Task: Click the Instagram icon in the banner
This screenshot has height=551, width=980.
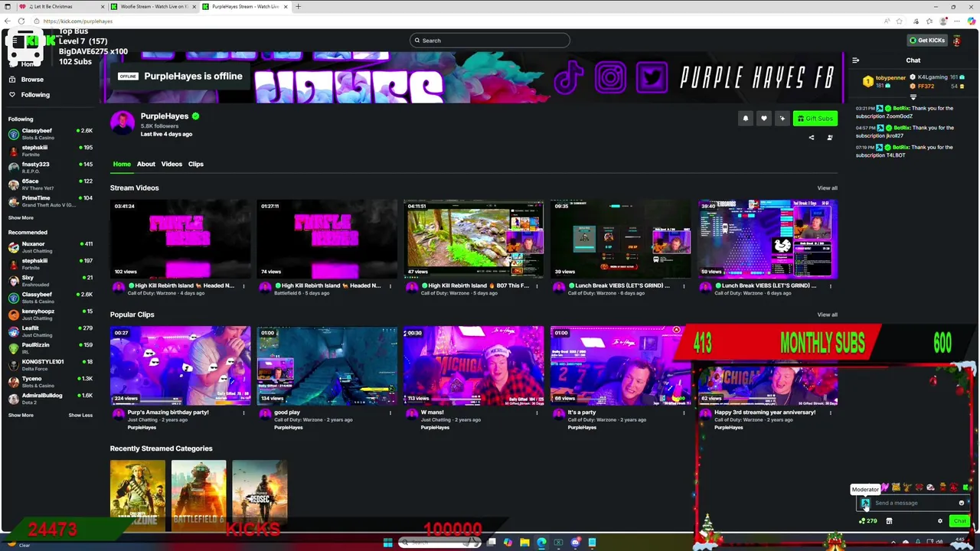Action: click(x=610, y=78)
